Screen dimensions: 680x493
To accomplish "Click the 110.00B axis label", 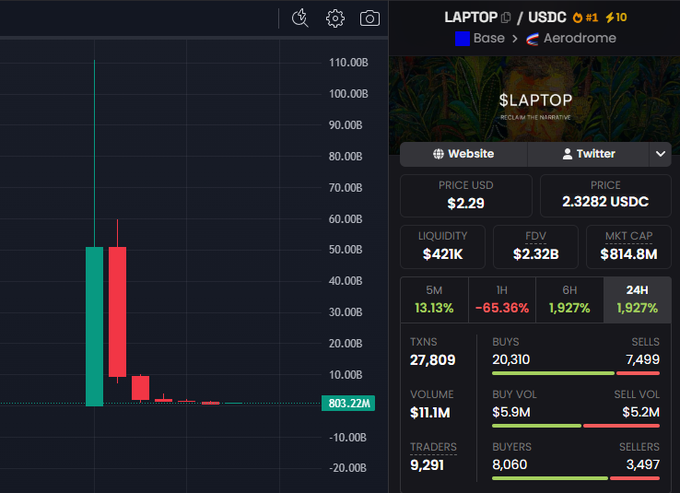I will (x=348, y=62).
